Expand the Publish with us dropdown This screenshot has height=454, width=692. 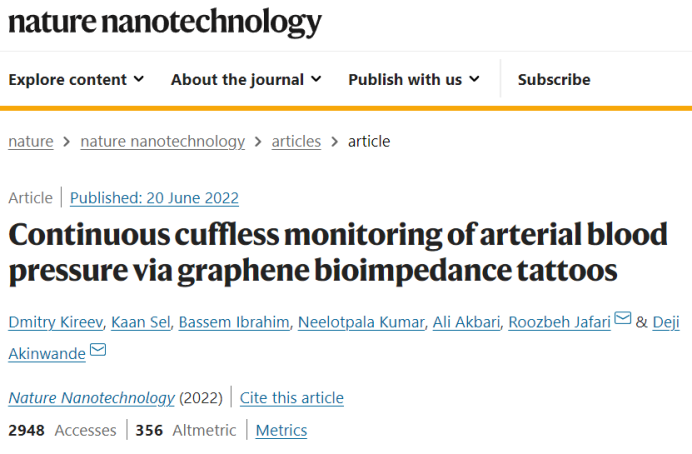414,80
